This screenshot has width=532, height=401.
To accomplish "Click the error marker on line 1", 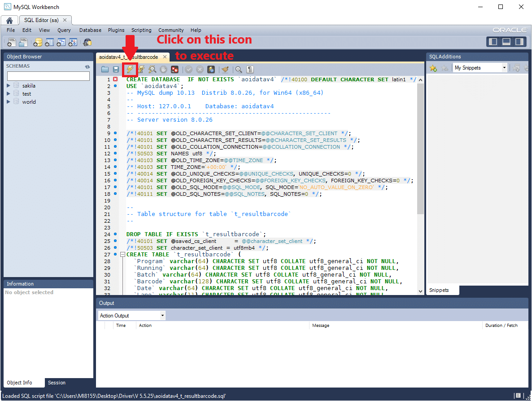I will [115, 79].
